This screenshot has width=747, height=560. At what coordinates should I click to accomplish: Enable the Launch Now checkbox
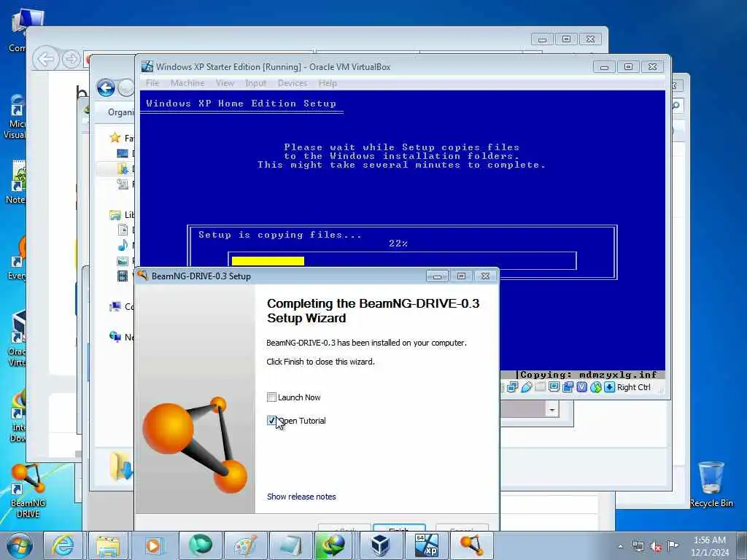click(271, 397)
